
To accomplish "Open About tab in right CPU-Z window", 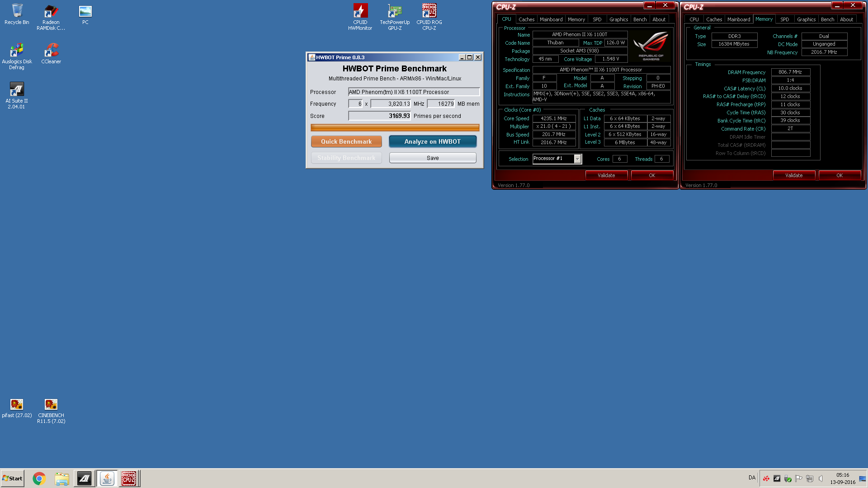I will point(846,19).
